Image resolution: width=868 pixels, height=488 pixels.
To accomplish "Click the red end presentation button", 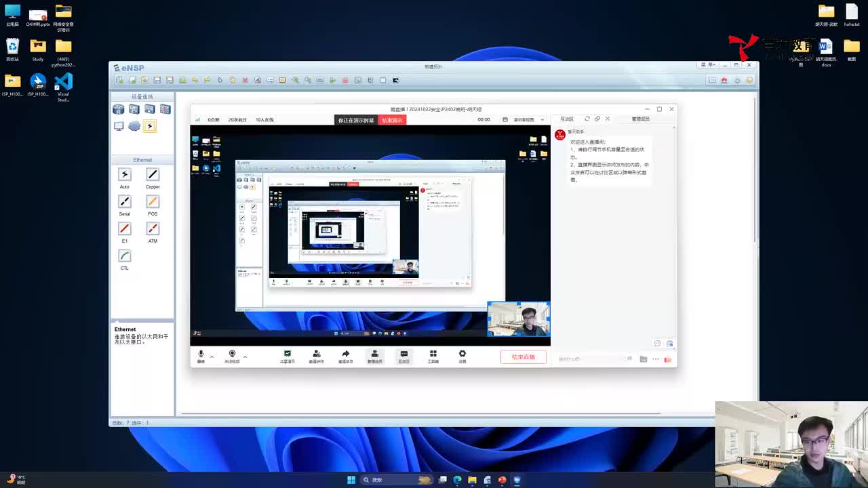I will 392,120.
